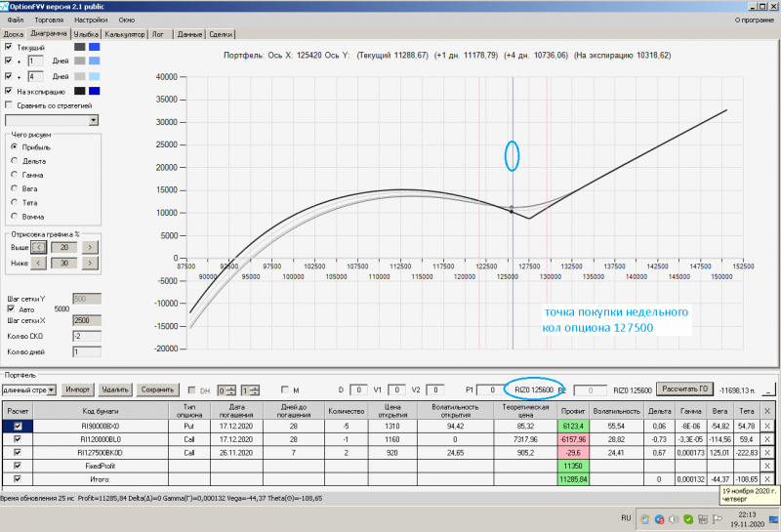
Task: Click the small minimize panel button near -11698,13
Action: click(769, 390)
